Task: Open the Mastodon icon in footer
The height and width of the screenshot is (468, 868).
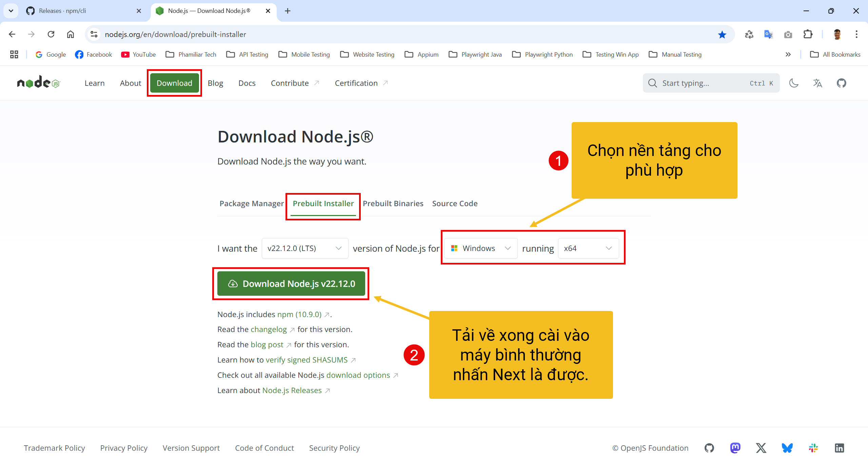Action: (x=735, y=448)
